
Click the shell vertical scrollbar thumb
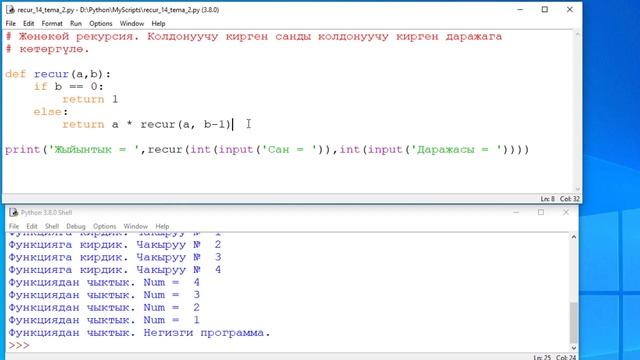click(573, 322)
